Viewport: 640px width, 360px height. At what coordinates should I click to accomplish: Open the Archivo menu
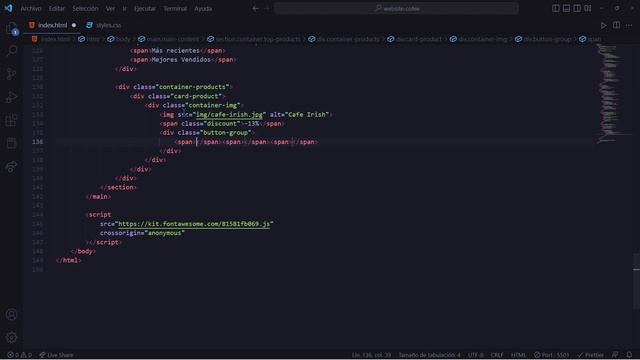click(x=31, y=8)
